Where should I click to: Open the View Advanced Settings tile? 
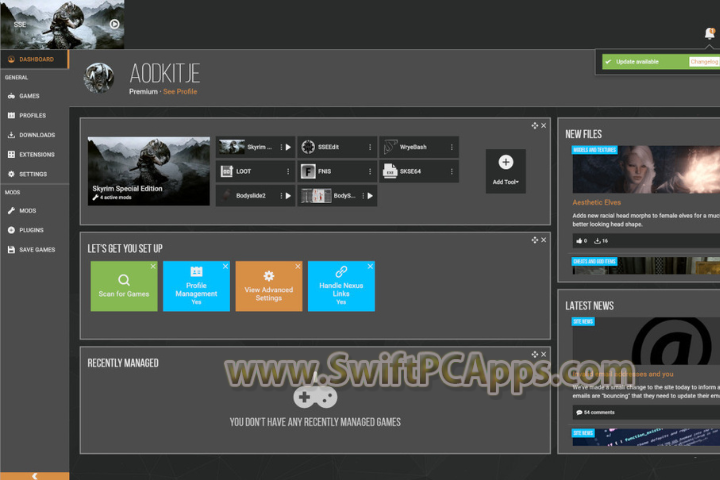[269, 286]
